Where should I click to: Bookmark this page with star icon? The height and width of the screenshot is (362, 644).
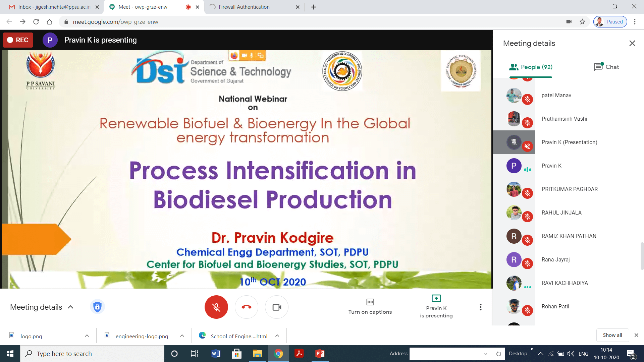point(582,22)
